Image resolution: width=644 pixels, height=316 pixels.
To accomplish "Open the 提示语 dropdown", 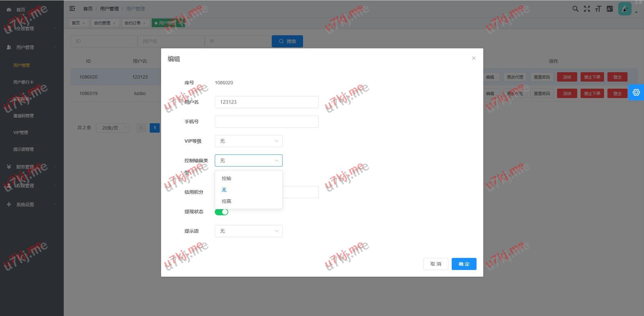I will (248, 231).
